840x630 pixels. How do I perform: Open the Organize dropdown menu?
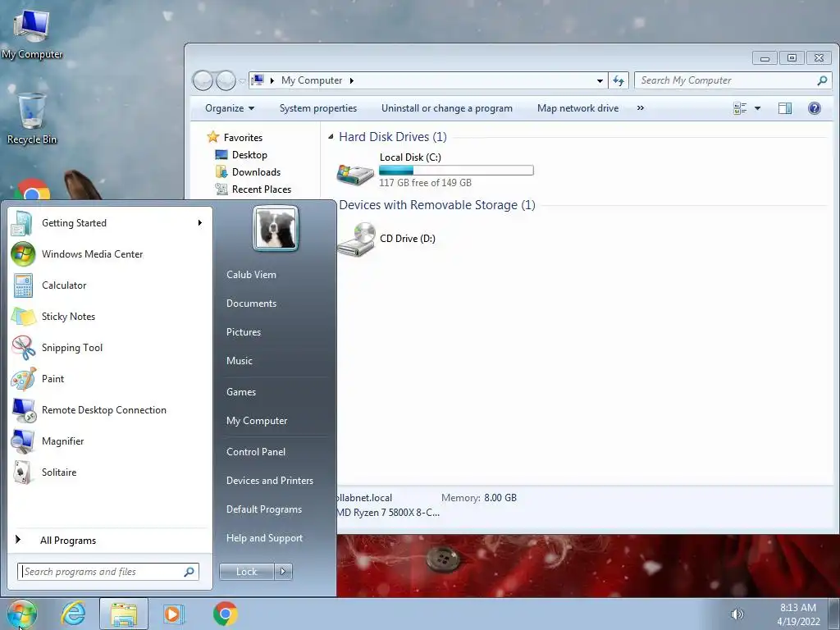(230, 108)
